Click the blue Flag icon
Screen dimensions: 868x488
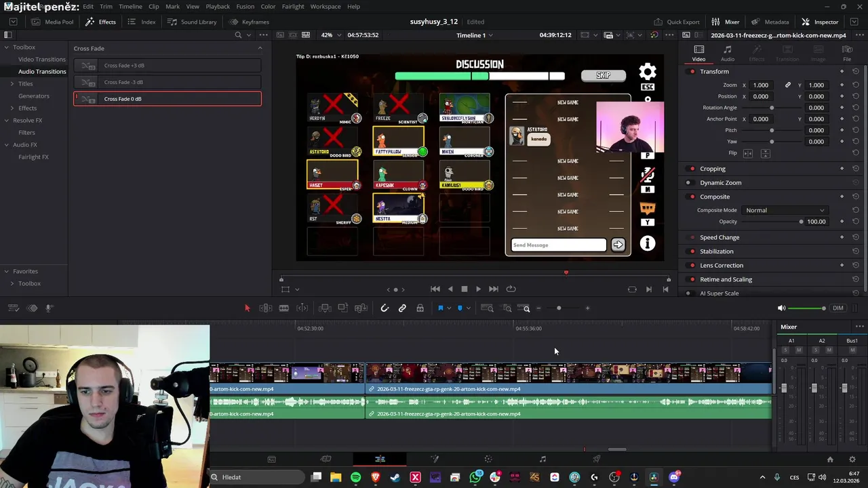coord(441,308)
